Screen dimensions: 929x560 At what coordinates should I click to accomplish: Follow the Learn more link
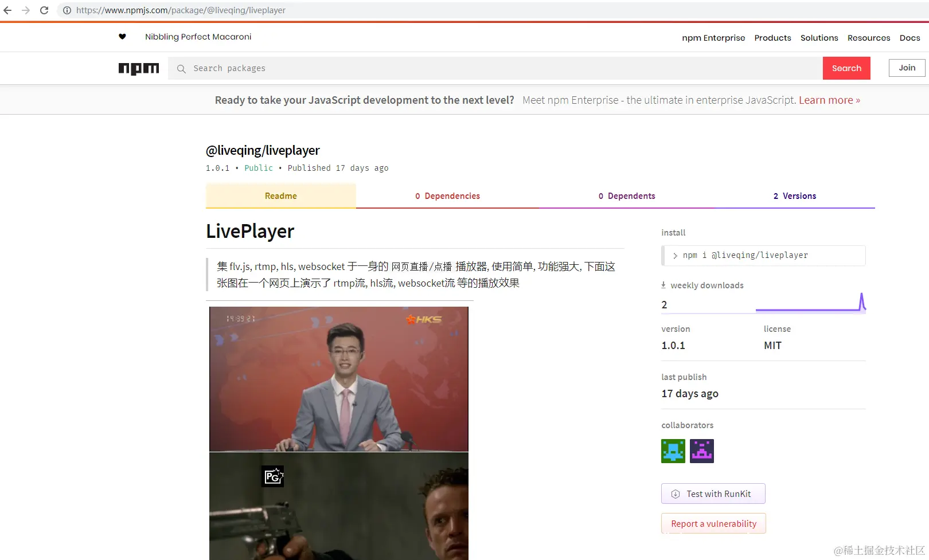pyautogui.click(x=829, y=100)
